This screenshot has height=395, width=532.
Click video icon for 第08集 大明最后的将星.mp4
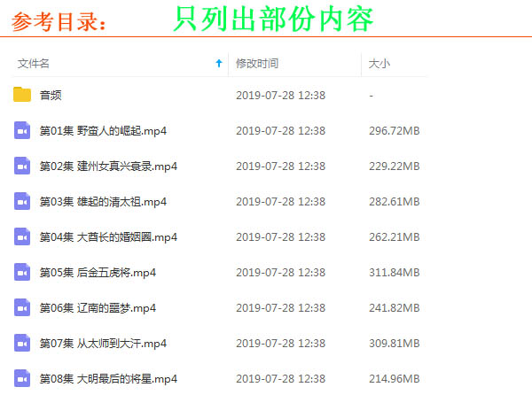tap(22, 378)
